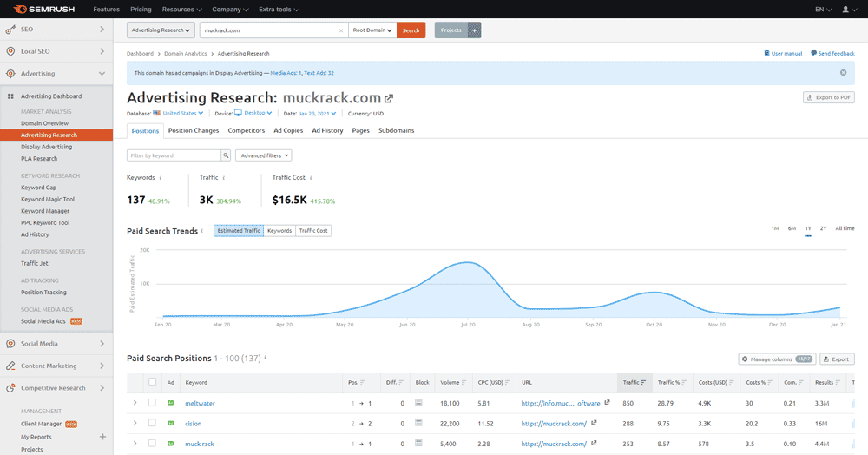Image resolution: width=868 pixels, height=455 pixels.
Task: Click the orange Search button
Action: tap(411, 30)
